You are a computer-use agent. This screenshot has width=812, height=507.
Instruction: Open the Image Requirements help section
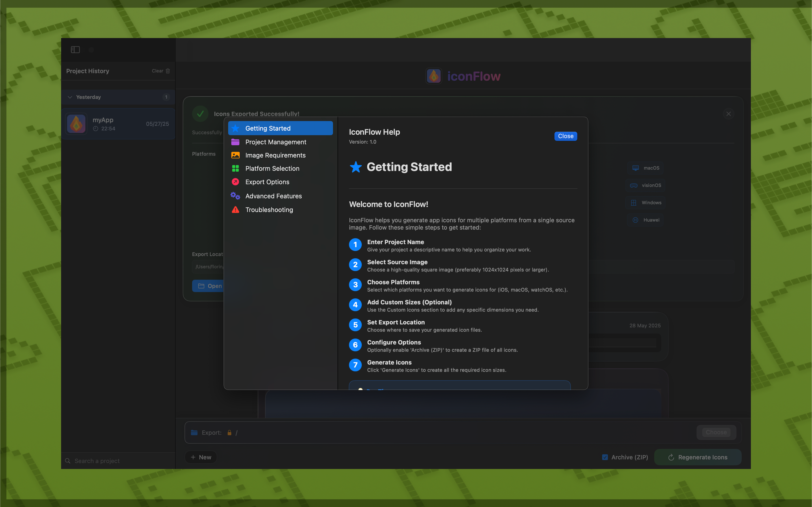tap(275, 155)
